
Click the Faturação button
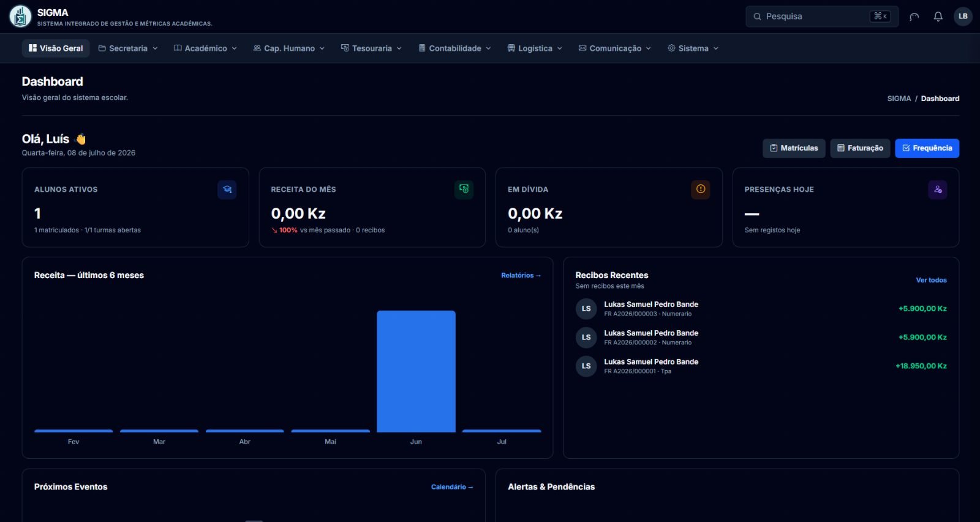pyautogui.click(x=860, y=148)
